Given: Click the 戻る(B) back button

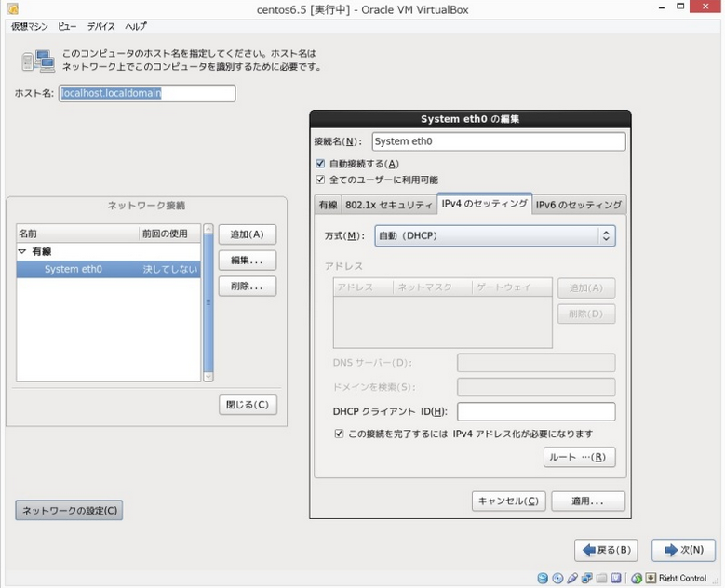Looking at the screenshot, I should (606, 550).
